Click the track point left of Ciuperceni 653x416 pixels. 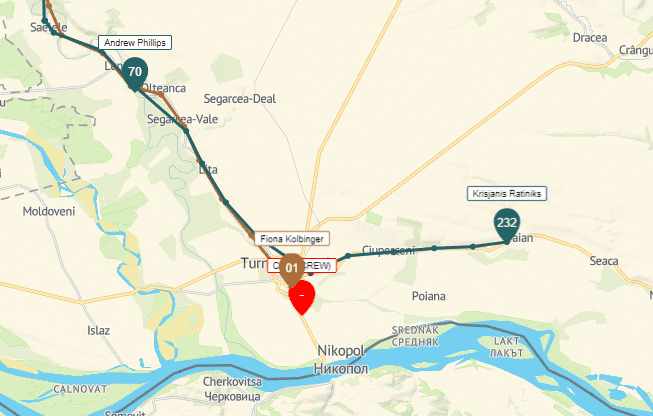[348, 256]
